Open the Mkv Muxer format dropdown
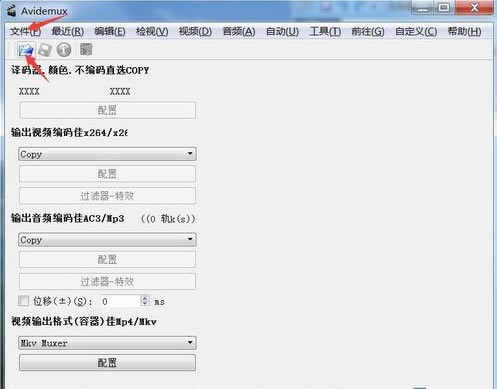497x389 pixels. click(x=107, y=343)
